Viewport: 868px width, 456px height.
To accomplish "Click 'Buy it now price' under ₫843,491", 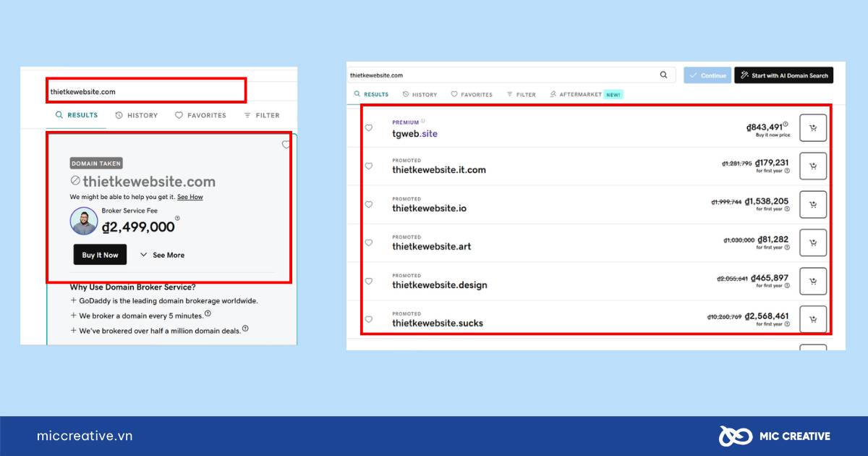I will click(x=773, y=135).
